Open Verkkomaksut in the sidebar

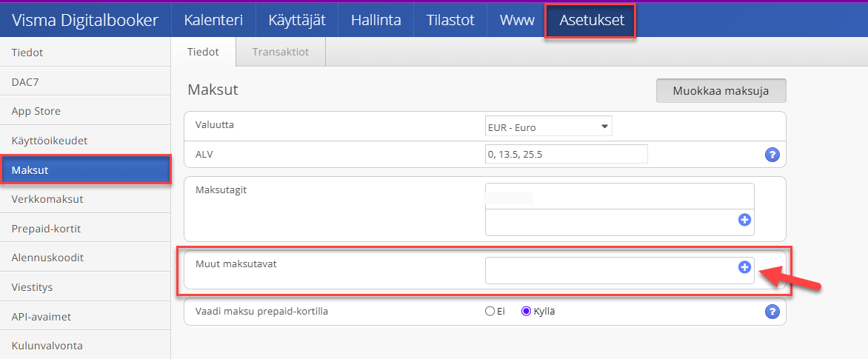click(x=85, y=199)
